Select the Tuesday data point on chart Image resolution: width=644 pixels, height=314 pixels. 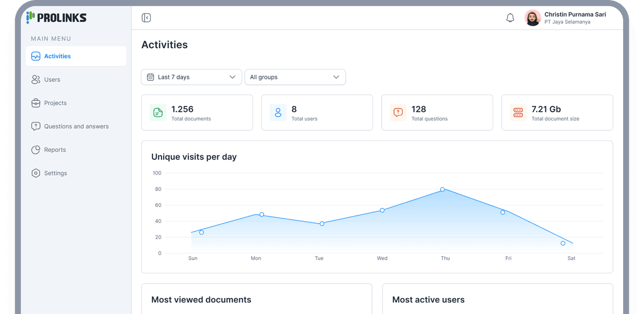tap(322, 223)
